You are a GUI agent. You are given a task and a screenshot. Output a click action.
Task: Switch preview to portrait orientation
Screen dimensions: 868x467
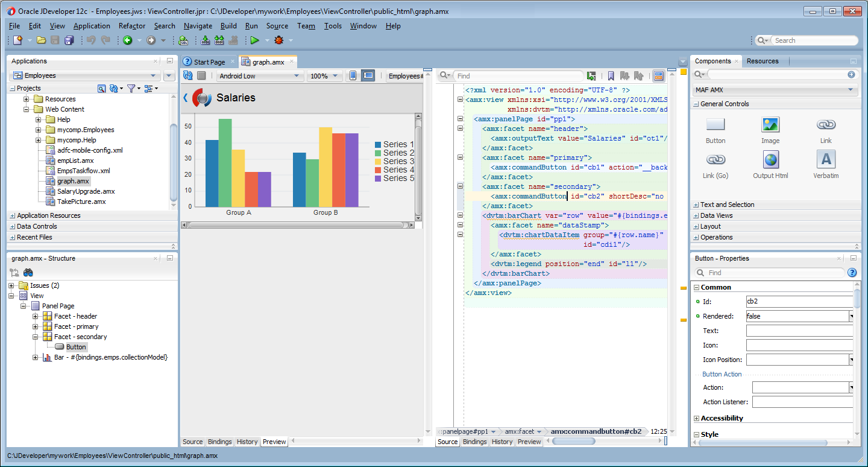[353, 75]
